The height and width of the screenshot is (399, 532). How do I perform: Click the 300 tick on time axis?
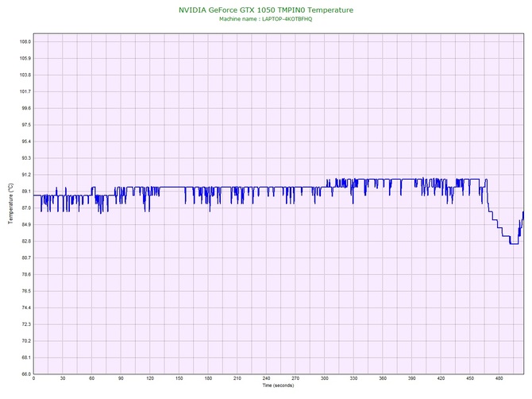click(325, 378)
